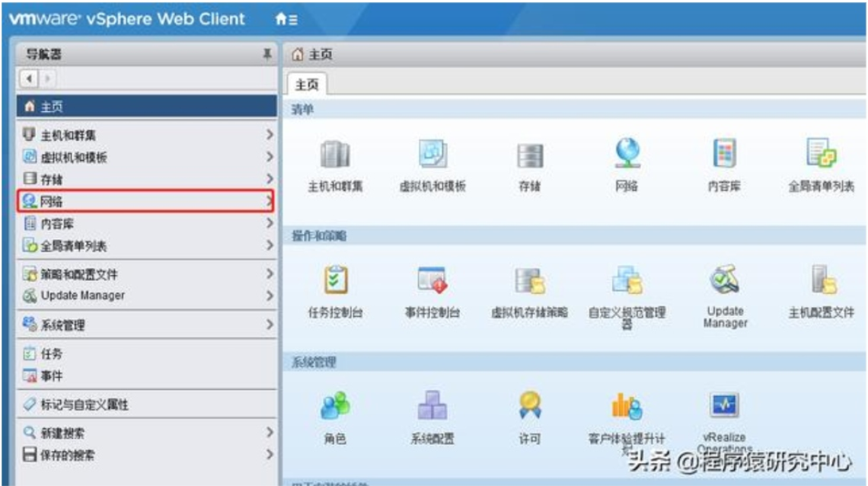Screen dimensions: 868x486
Task: Expand chevron next to Update Manager row
Action: point(270,296)
